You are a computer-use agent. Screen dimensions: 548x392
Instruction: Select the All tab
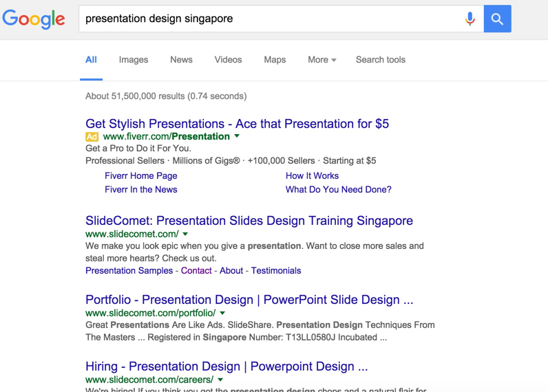(x=91, y=60)
